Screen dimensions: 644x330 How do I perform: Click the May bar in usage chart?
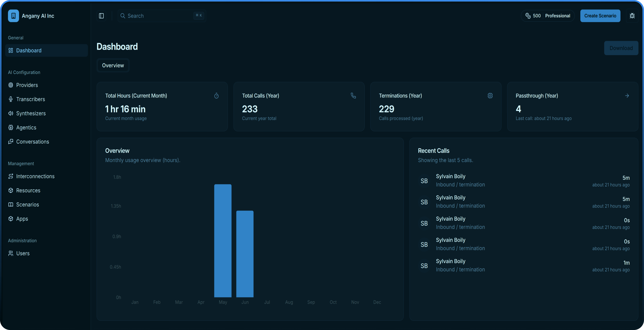click(223, 241)
